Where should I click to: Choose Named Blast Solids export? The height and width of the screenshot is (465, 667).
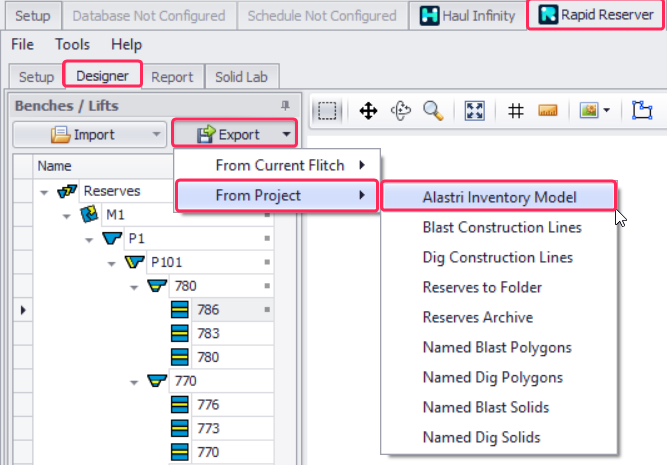point(499,407)
